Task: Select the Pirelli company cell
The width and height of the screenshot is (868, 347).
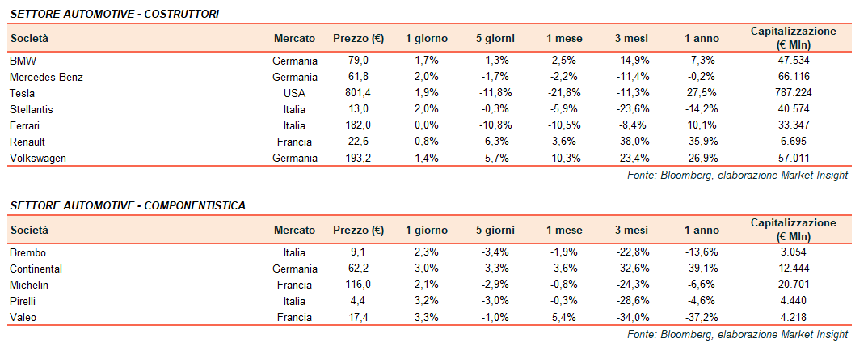Action: [23, 301]
